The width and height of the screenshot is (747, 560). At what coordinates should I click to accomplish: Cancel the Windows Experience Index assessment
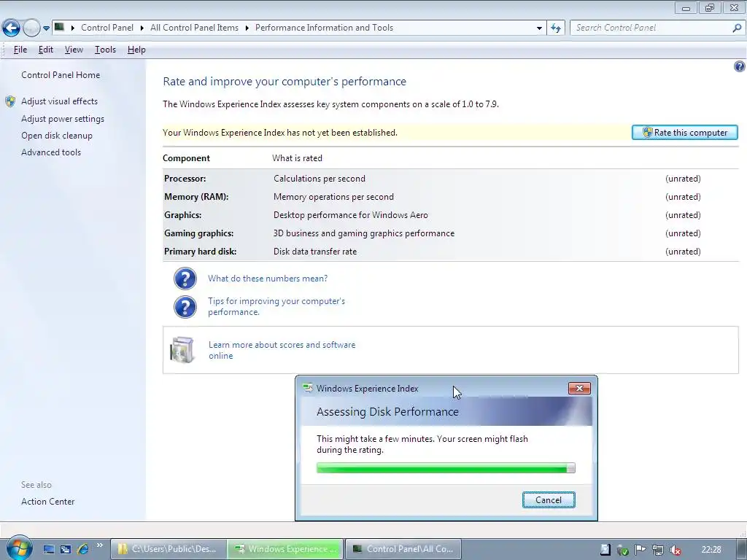[549, 499]
